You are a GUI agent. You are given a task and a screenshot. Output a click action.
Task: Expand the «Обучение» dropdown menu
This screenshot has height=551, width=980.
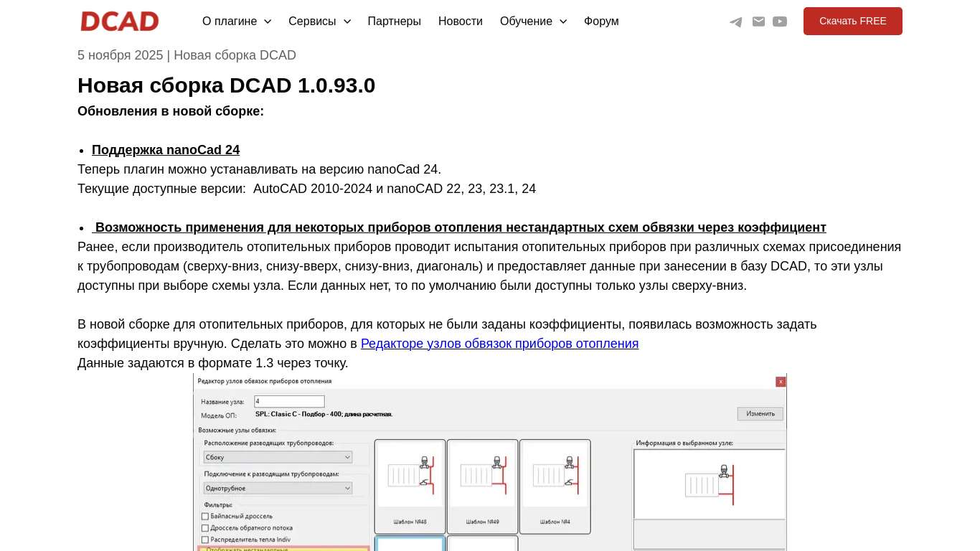(x=534, y=22)
